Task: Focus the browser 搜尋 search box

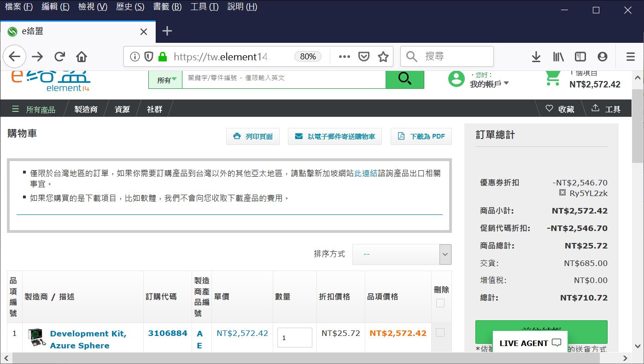Action: point(447,57)
